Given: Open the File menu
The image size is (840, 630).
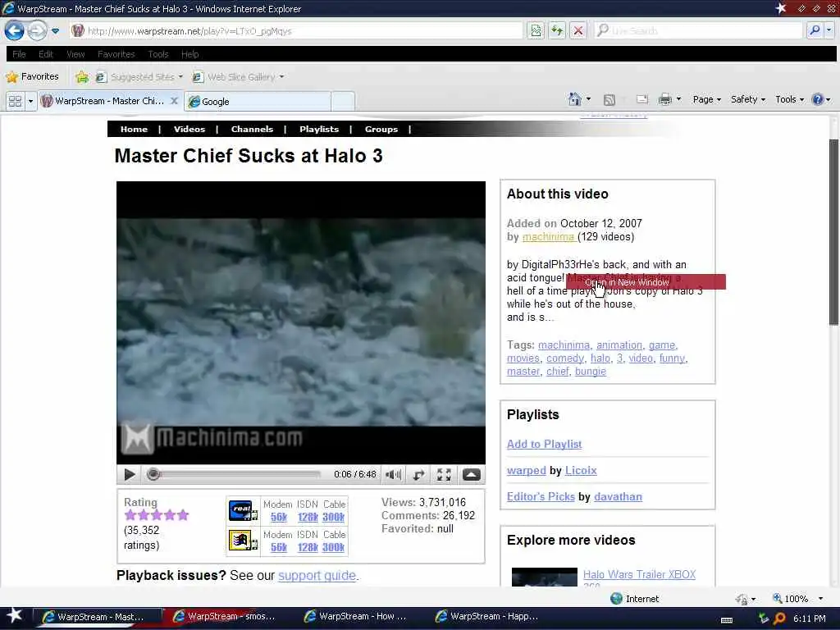Looking at the screenshot, I should coord(19,54).
